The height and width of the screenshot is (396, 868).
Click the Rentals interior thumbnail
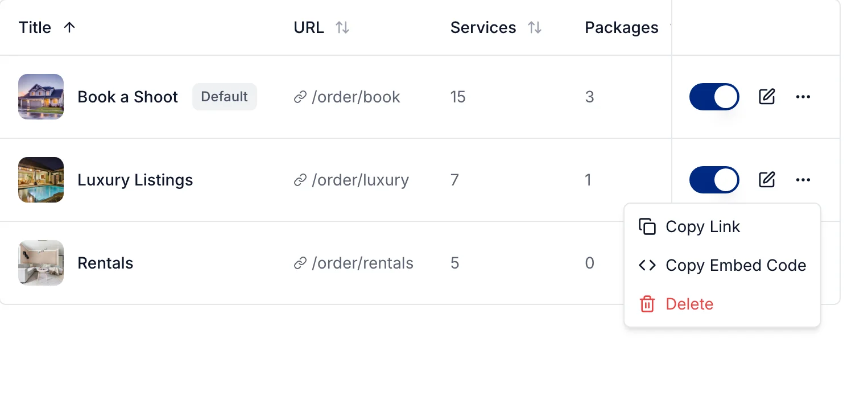pyautogui.click(x=41, y=263)
